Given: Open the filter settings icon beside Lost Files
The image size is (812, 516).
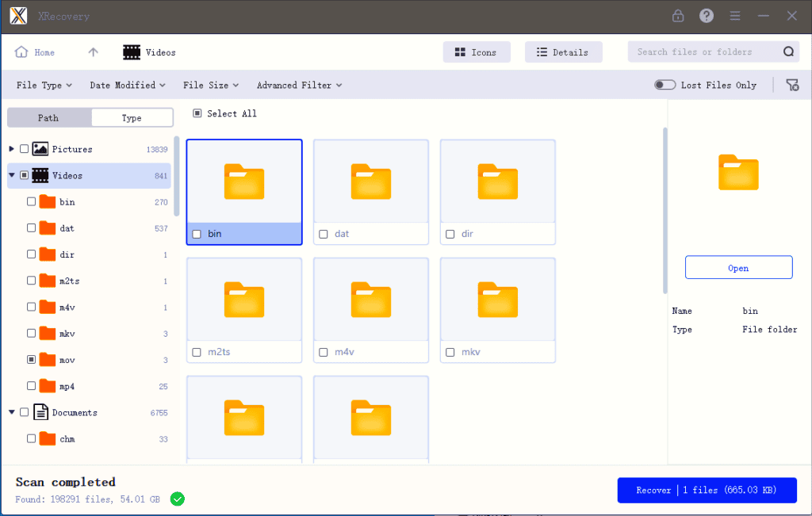Looking at the screenshot, I should [792, 85].
